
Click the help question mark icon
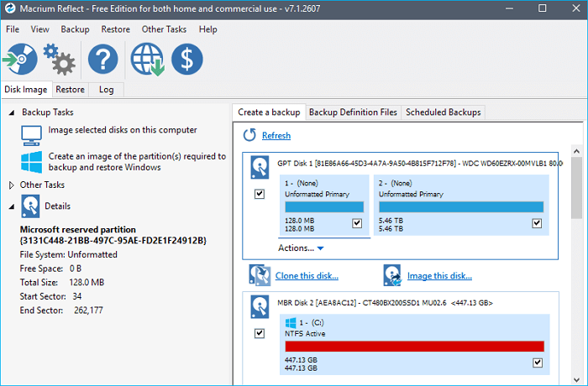pos(103,60)
